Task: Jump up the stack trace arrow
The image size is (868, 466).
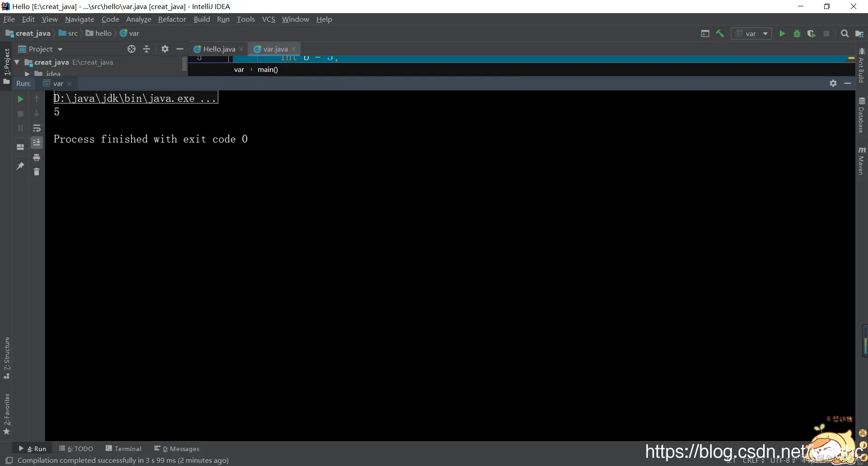Action: (x=37, y=99)
